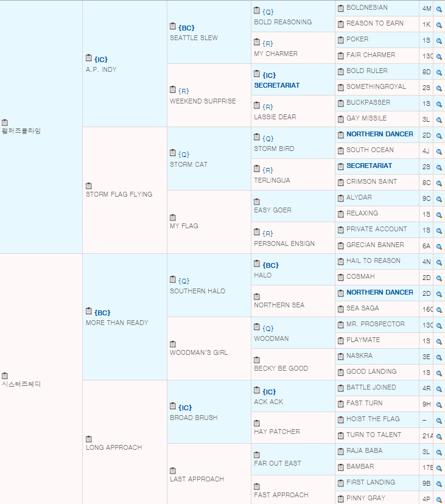Viewport: 445px width, 504px height.
Task: Select the BECKY BE GOOD name
Action: tap(281, 368)
